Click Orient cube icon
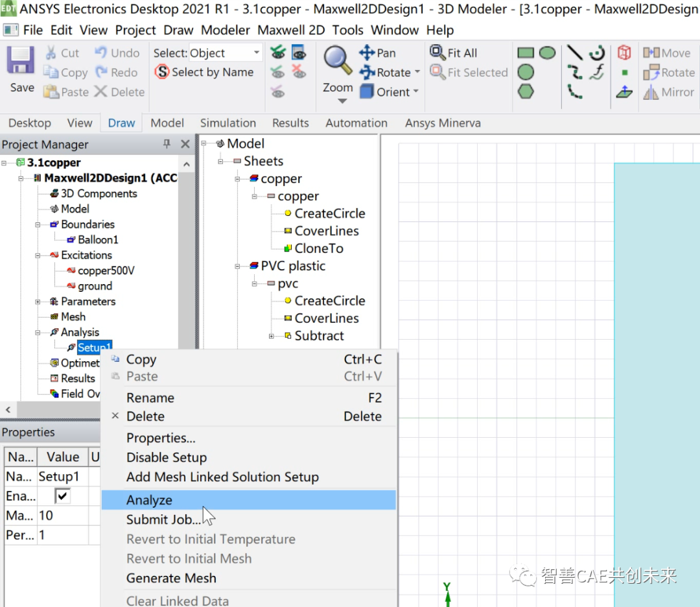This screenshot has width=700, height=607. (366, 91)
